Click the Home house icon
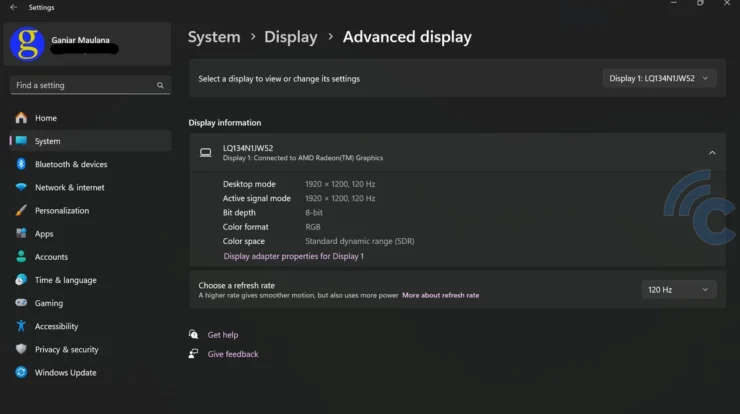The image size is (740, 414). click(21, 118)
